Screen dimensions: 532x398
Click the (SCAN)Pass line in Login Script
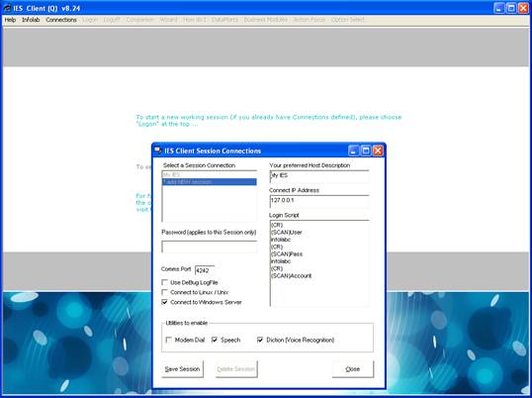click(287, 254)
